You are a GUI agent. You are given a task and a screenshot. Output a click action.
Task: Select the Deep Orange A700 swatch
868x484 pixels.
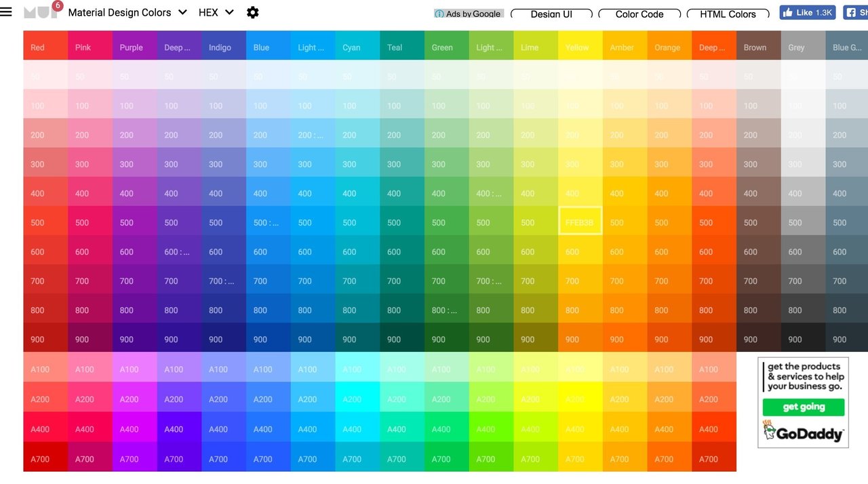[713, 458]
